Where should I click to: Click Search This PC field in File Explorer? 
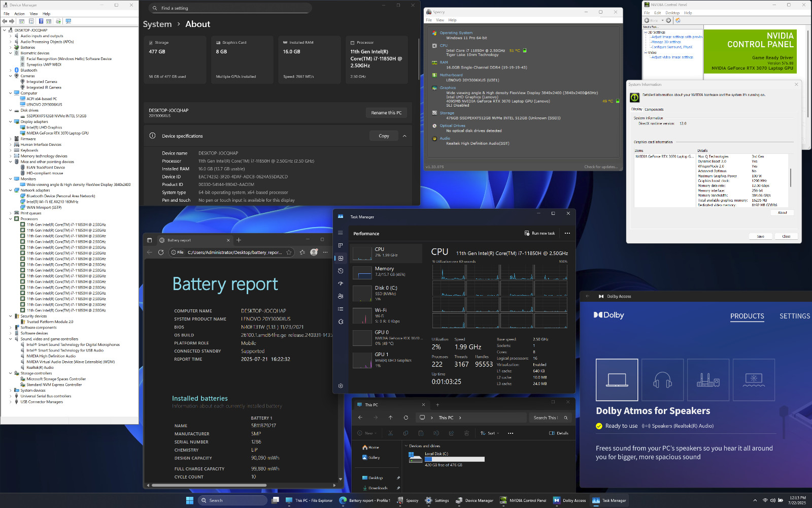pos(550,418)
